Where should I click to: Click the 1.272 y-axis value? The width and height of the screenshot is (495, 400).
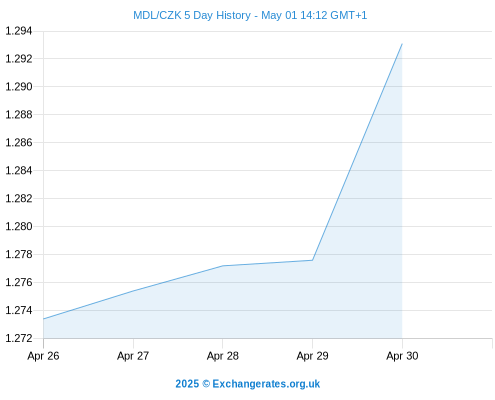[x=19, y=339]
